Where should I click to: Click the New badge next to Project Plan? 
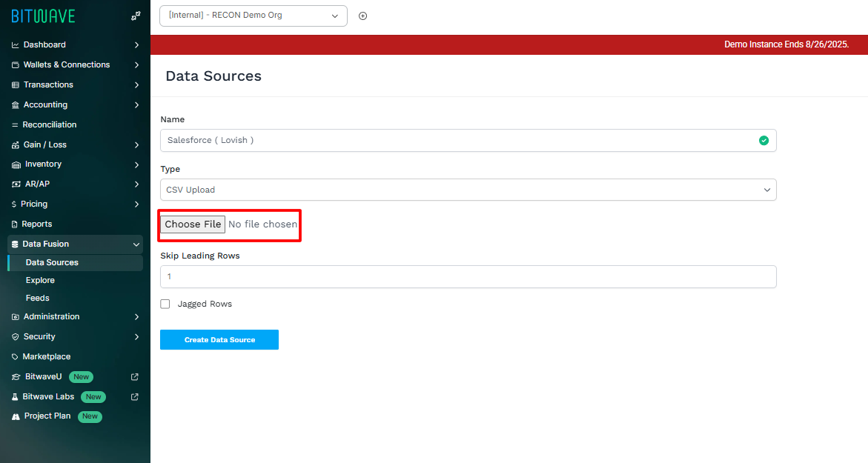pyautogui.click(x=90, y=416)
